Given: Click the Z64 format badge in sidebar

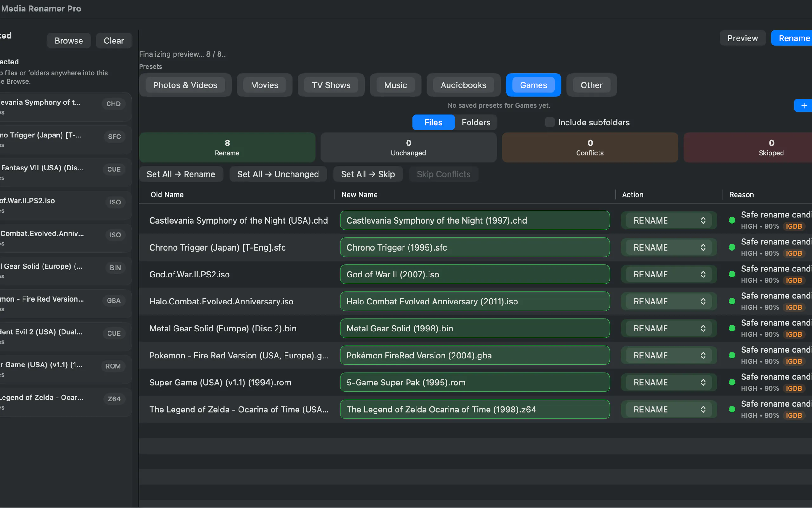Looking at the screenshot, I should 114,399.
